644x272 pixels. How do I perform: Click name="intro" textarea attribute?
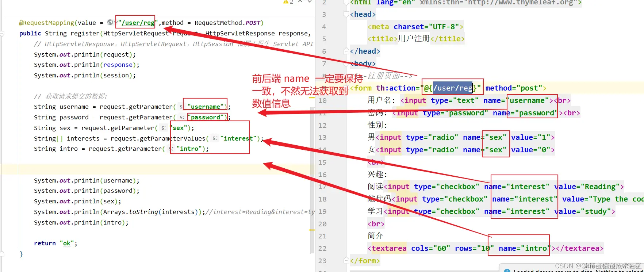(x=525, y=248)
